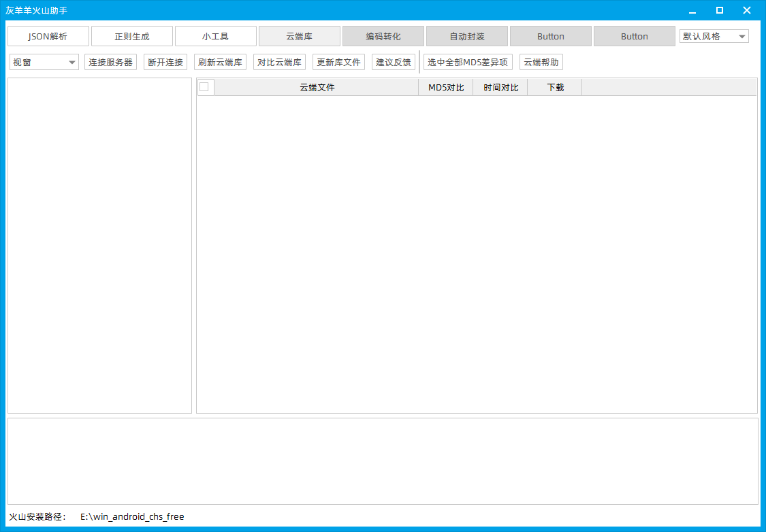Image resolution: width=766 pixels, height=532 pixels.
Task: Click the 对比云端库 button
Action: 279,62
